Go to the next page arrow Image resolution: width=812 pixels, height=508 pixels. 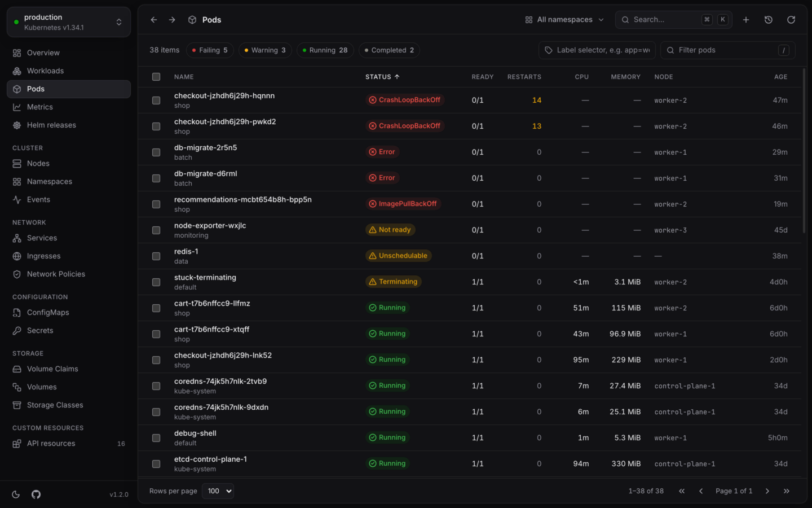click(767, 491)
